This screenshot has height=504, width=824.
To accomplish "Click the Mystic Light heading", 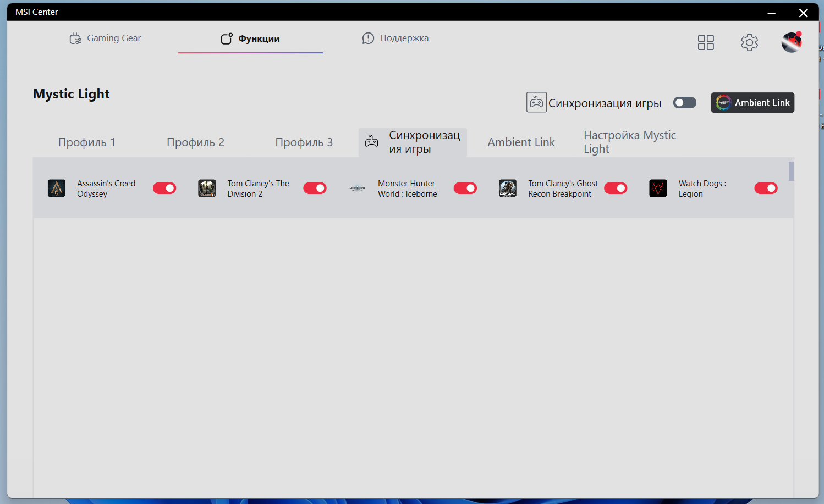I will 72,94.
